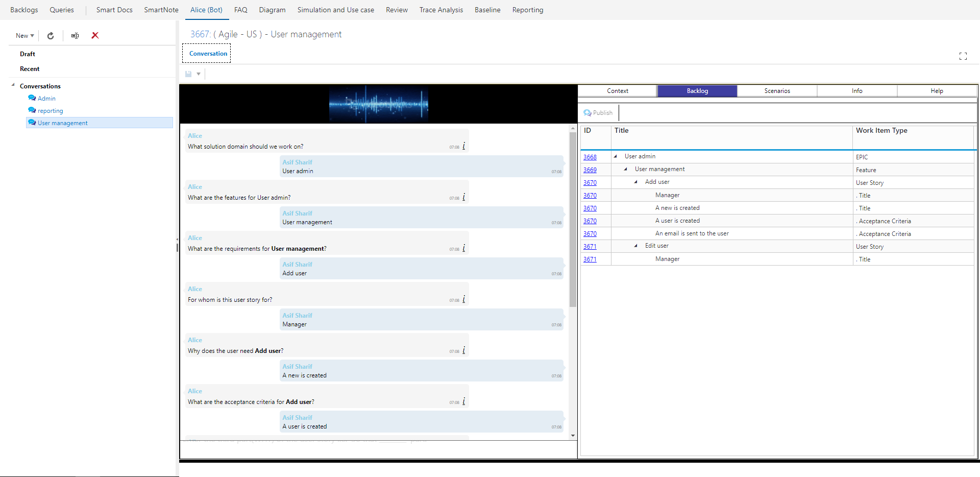Switch to the Info panel tab
The width and height of the screenshot is (980, 477).
tap(857, 91)
